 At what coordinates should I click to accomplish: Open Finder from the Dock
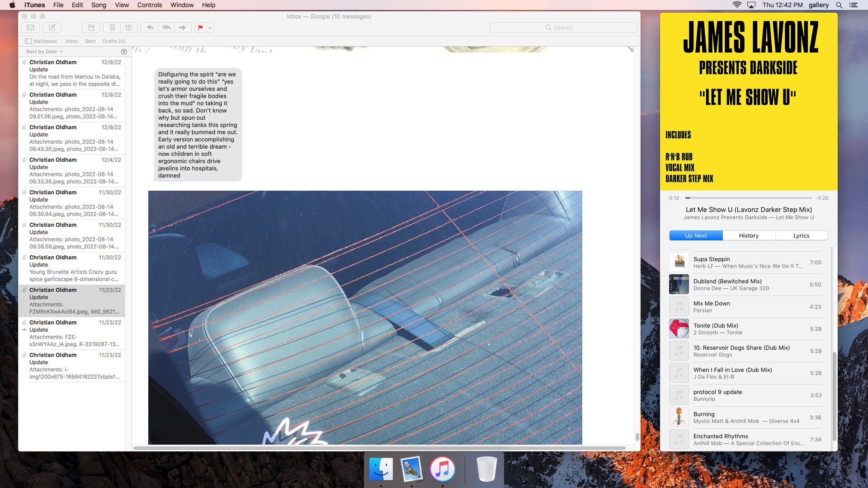381,469
